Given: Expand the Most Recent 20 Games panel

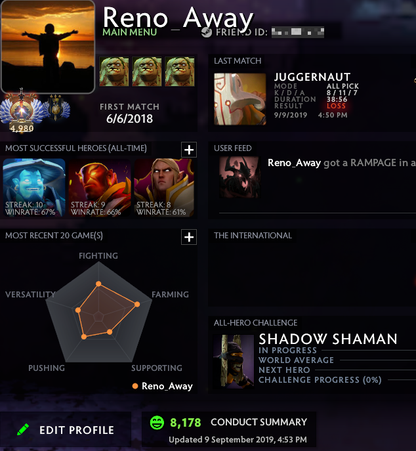Looking at the screenshot, I should coord(189,237).
